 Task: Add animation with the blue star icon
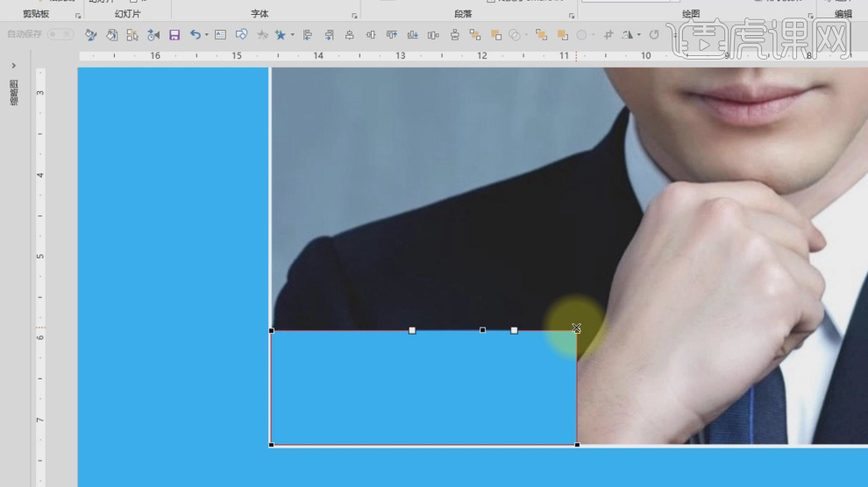280,35
